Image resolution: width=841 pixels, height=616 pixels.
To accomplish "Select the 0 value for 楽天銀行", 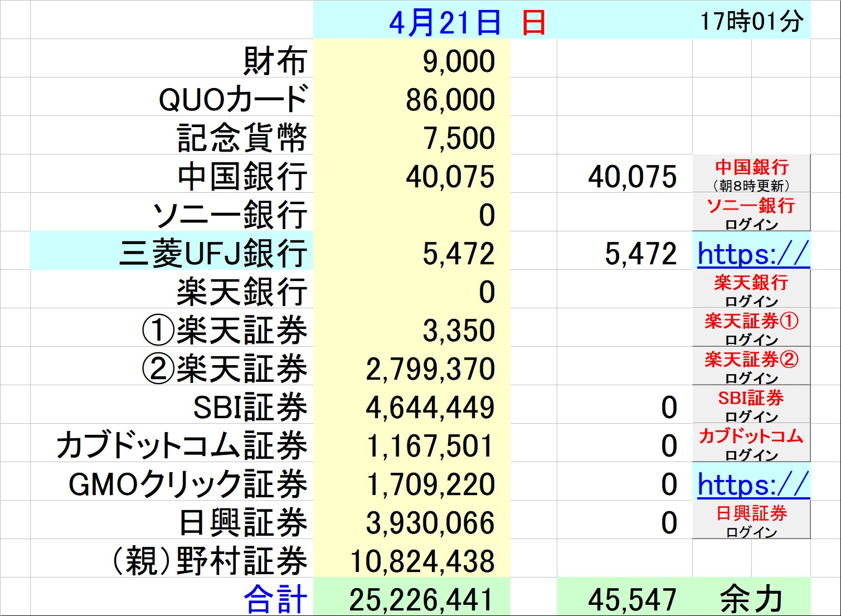I will tap(412, 289).
